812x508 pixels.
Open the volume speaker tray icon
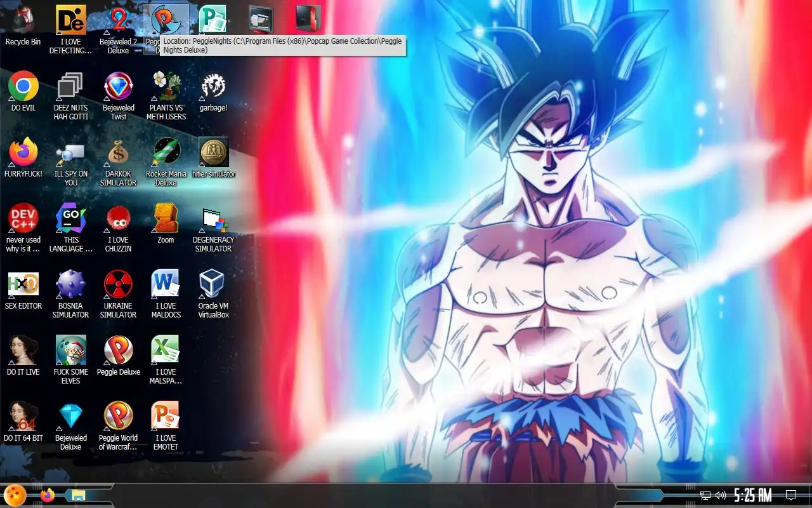click(x=721, y=495)
